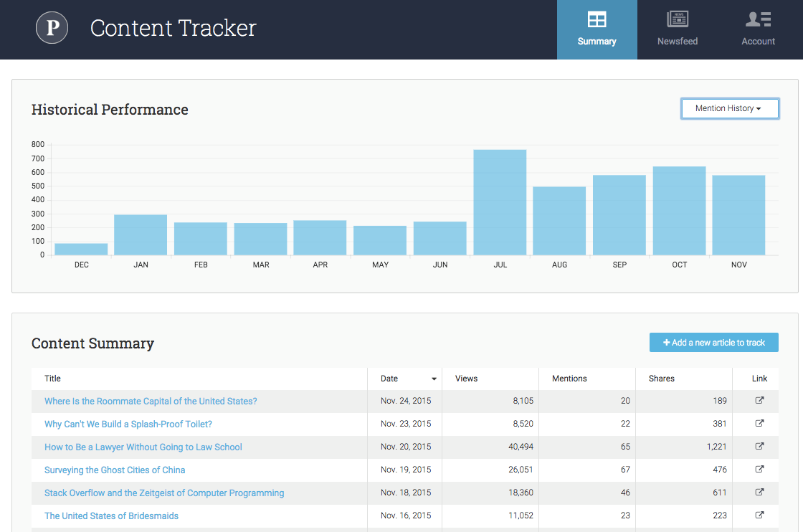Switch to the Account tab
The image size is (803, 532).
click(758, 29)
